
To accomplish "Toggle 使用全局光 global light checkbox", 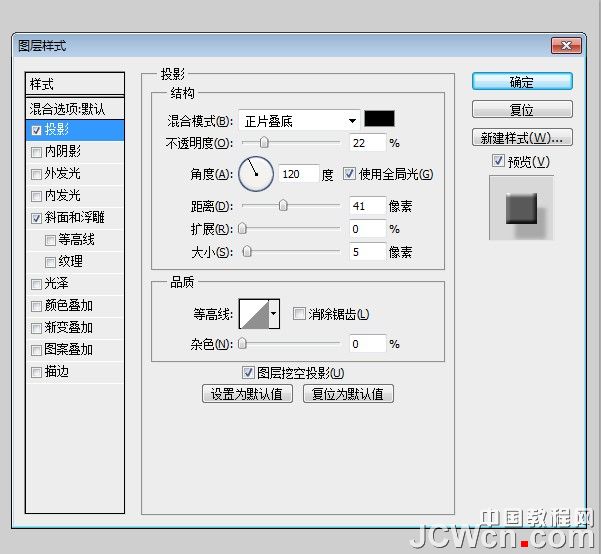I will tap(349, 174).
